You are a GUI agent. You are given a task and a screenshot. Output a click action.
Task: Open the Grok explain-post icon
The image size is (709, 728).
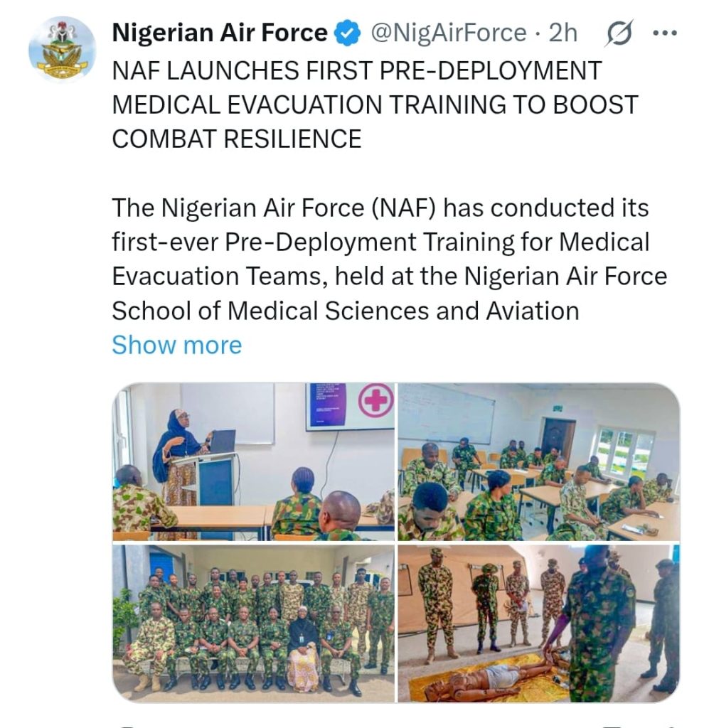[619, 33]
